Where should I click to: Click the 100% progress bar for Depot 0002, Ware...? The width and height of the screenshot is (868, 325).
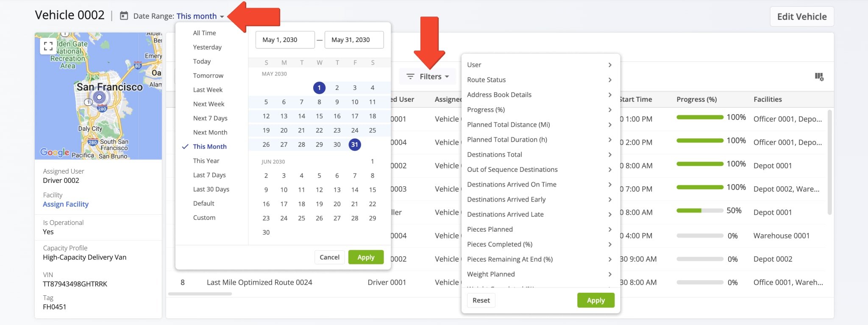[700, 187]
